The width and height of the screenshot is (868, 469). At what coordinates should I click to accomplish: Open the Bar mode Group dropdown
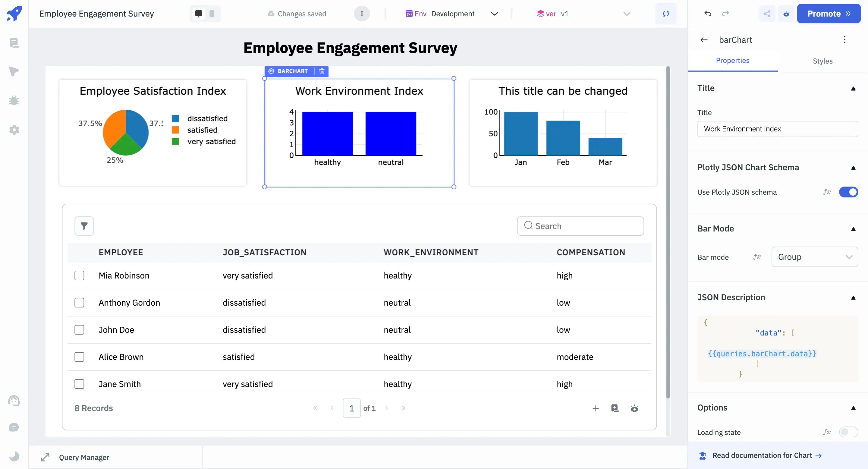[815, 257]
